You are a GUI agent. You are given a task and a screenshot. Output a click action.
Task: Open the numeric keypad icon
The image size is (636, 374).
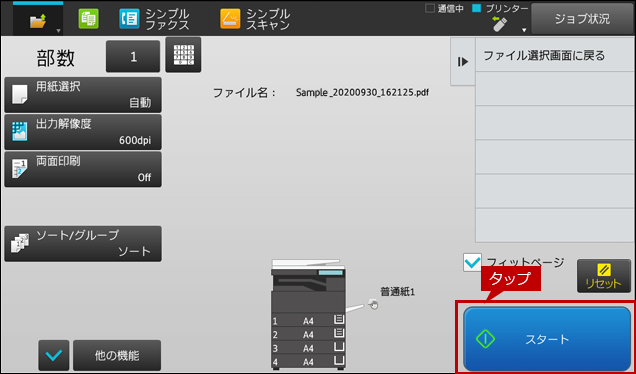tap(183, 55)
